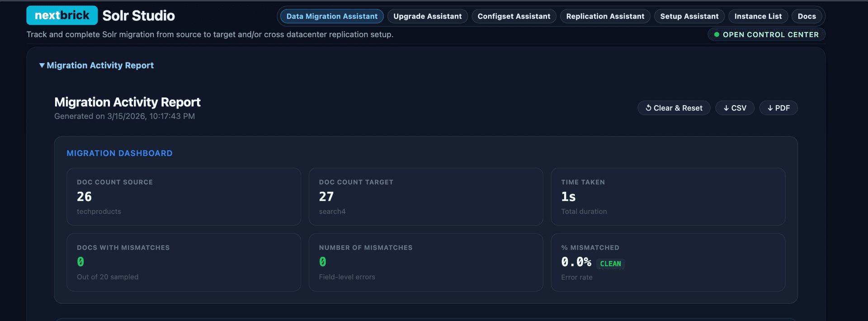The width and height of the screenshot is (868, 321).
Task: Click Open Control Center button
Action: [x=766, y=34]
